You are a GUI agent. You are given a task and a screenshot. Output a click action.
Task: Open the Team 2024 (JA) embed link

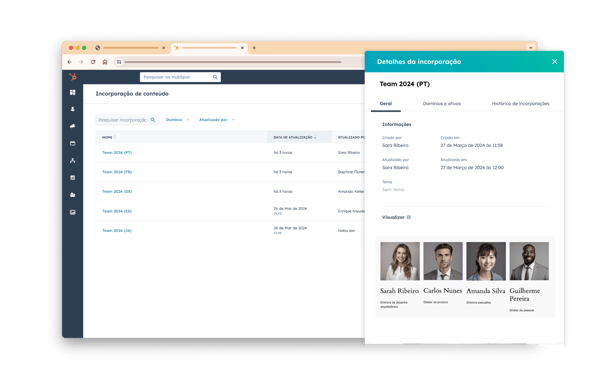click(117, 230)
